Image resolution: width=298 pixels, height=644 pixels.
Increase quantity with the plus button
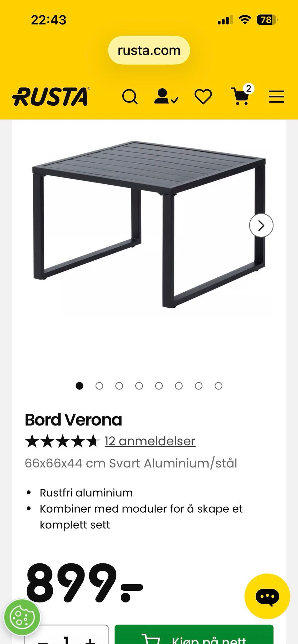tap(90, 639)
